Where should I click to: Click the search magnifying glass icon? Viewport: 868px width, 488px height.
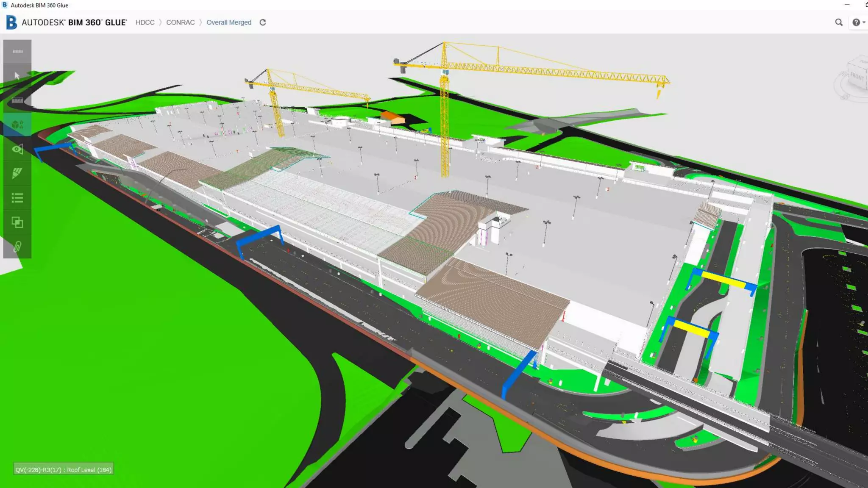point(839,22)
